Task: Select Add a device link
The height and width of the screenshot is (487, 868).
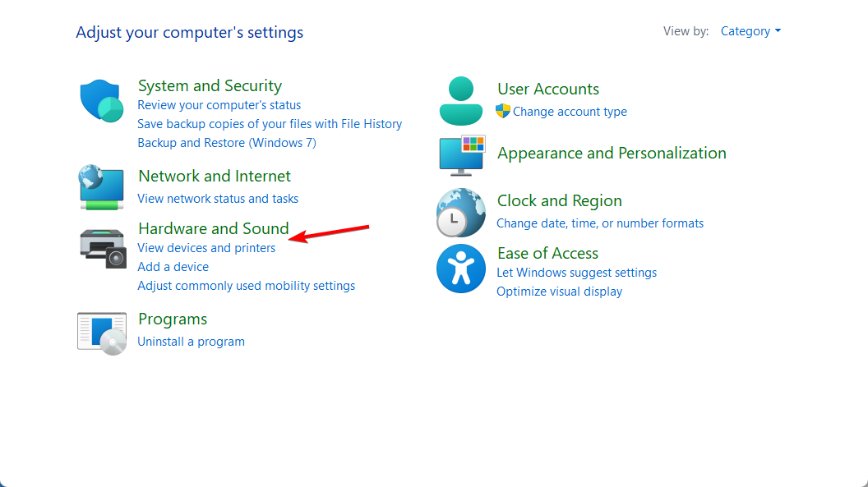Action: click(173, 266)
